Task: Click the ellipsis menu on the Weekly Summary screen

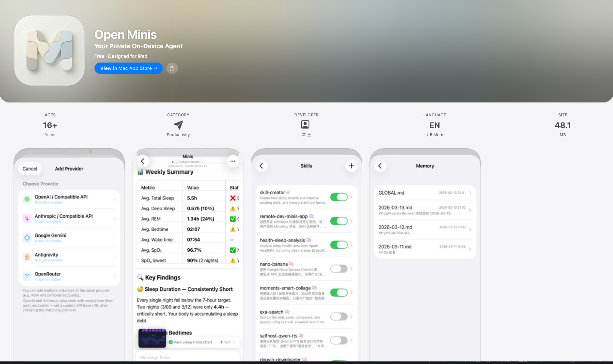Action: (x=233, y=161)
